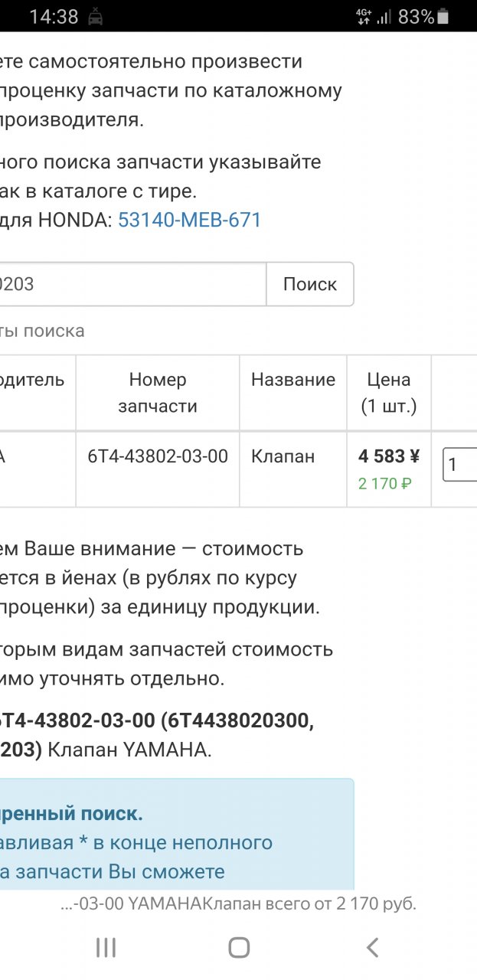This screenshot has width=477, height=980.
Task: Tap the blue extended search tip box
Action: point(176,842)
